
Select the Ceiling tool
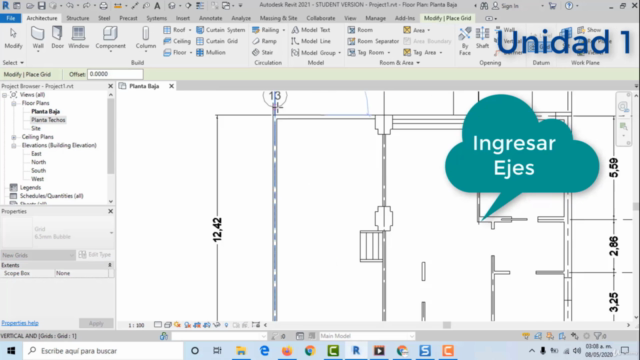[x=177, y=41]
